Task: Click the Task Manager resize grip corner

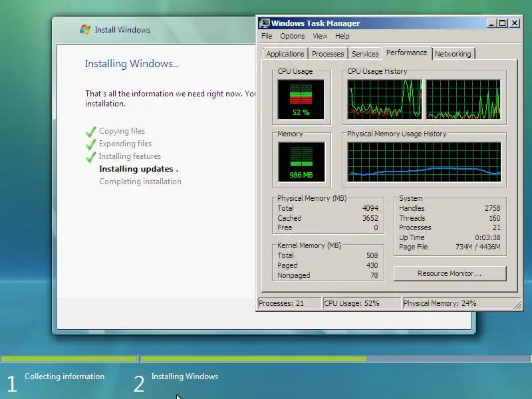Action: click(517, 305)
